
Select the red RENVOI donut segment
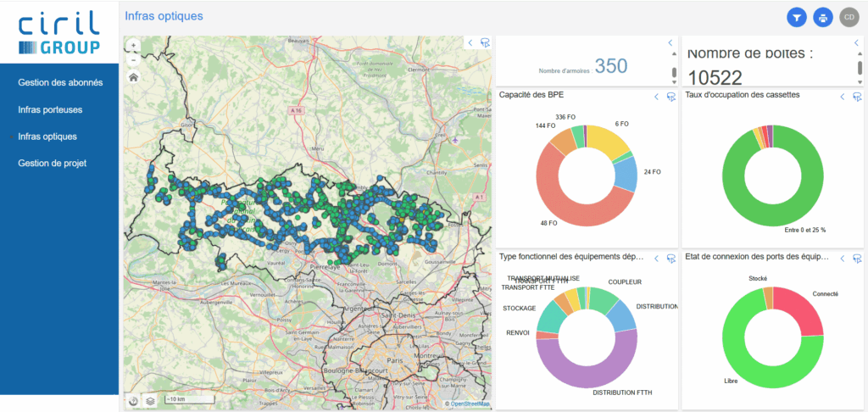click(x=547, y=335)
